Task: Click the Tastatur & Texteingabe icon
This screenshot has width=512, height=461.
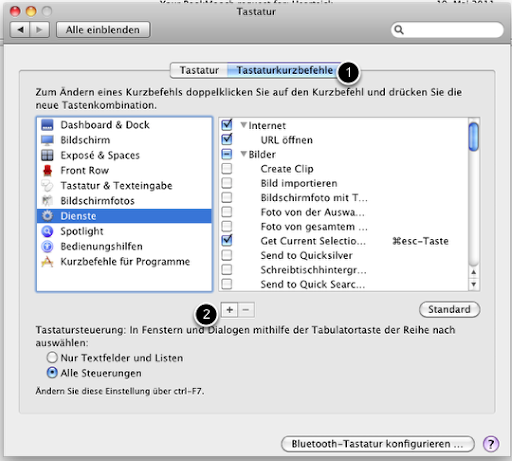Action: [47, 186]
